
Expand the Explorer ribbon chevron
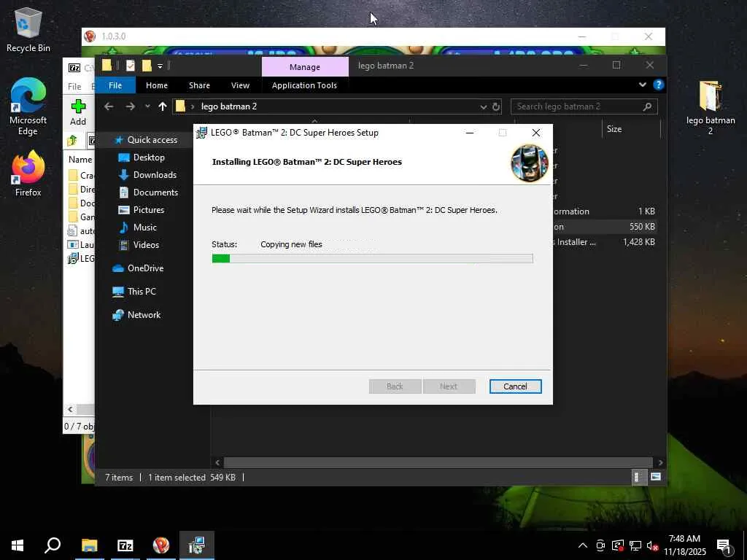(x=643, y=85)
